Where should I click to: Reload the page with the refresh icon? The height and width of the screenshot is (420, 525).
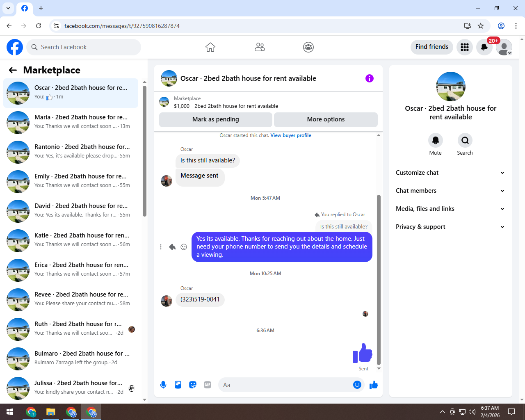click(39, 26)
